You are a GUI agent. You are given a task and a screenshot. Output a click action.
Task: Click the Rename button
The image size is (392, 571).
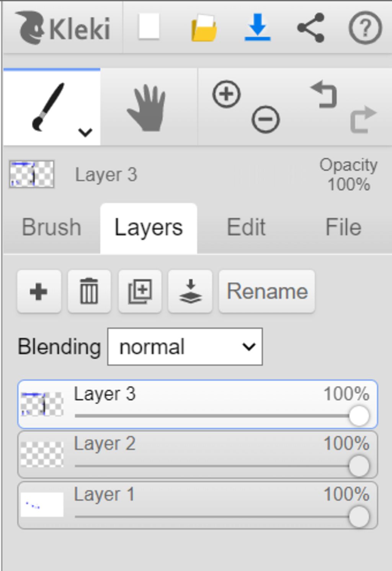pyautogui.click(x=267, y=291)
